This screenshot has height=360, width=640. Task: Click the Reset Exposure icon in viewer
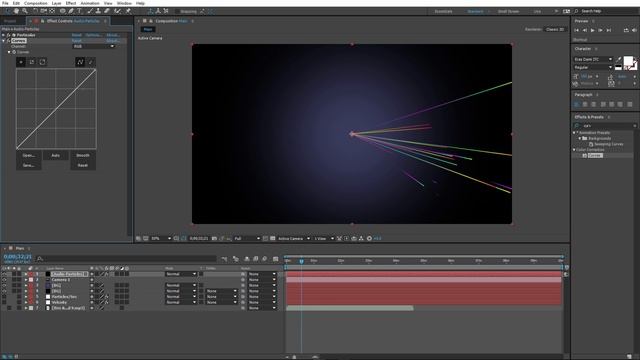[369, 238]
